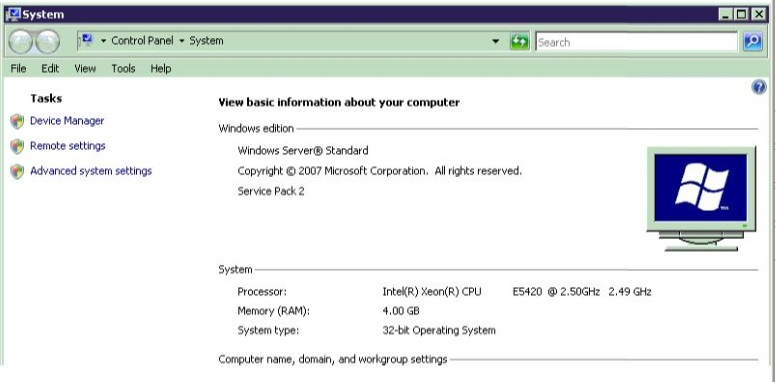The width and height of the screenshot is (776, 382).
Task: Click the 'Windows edition' section heading
Action: (x=256, y=129)
